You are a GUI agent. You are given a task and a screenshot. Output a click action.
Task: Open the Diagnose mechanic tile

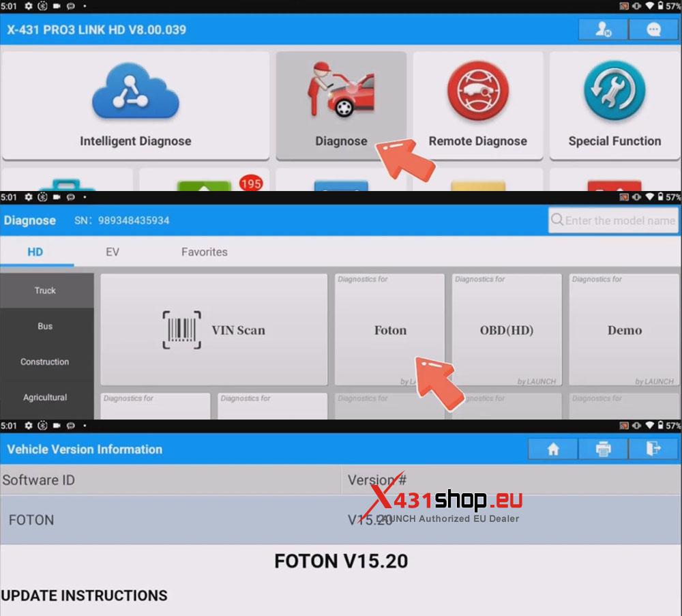coord(341,105)
